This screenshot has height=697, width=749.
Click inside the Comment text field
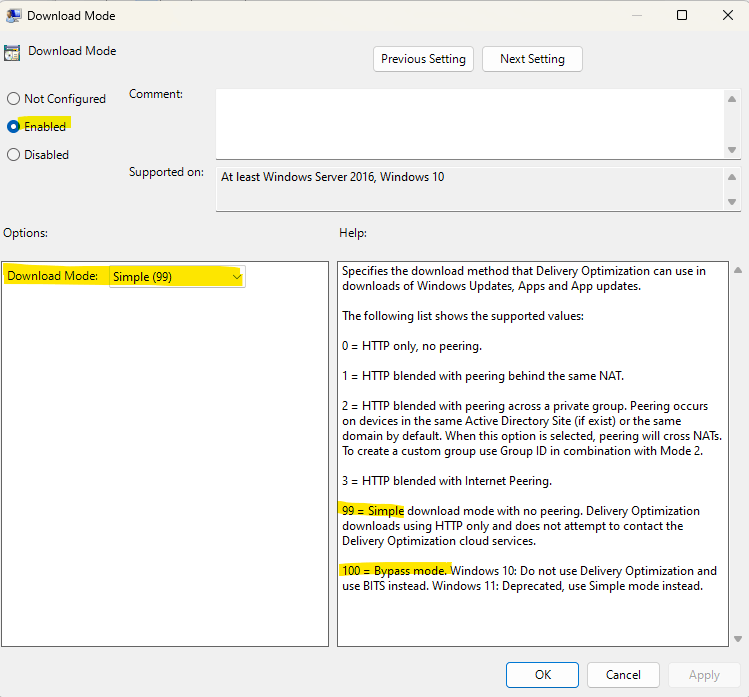tap(470, 124)
